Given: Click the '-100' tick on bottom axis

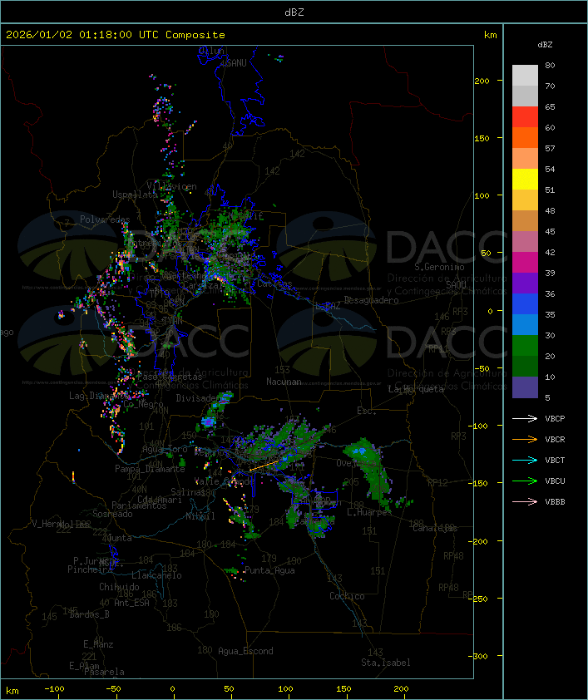Looking at the screenshot, I should pos(54,689).
